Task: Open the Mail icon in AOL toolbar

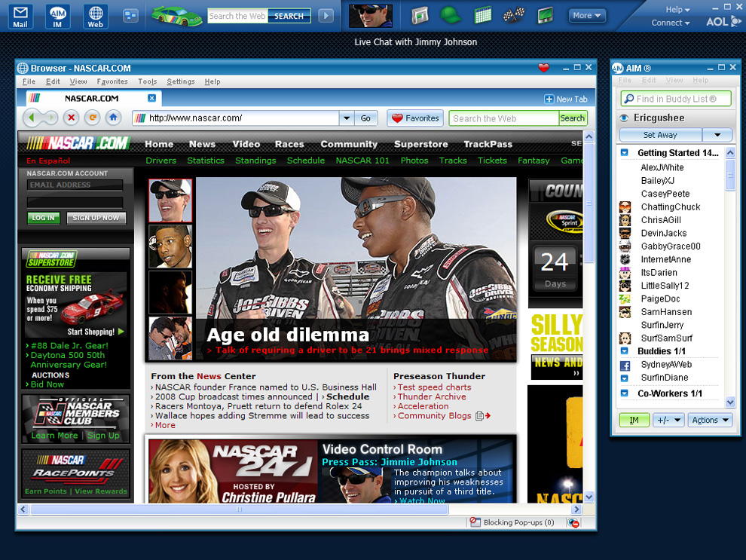Action: coord(21,16)
